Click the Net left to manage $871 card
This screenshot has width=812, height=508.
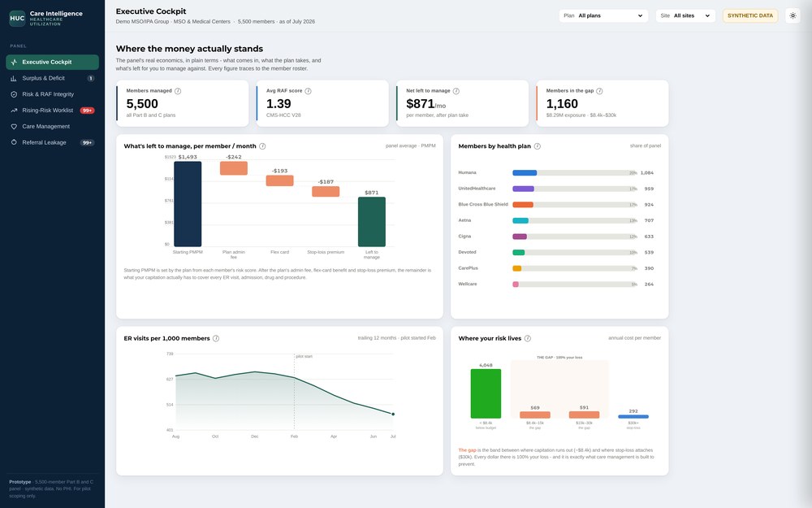463,103
